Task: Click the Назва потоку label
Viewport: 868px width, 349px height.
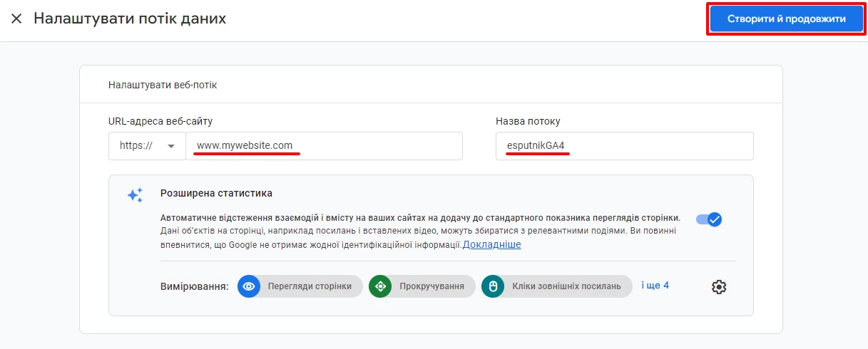Action: click(x=528, y=121)
